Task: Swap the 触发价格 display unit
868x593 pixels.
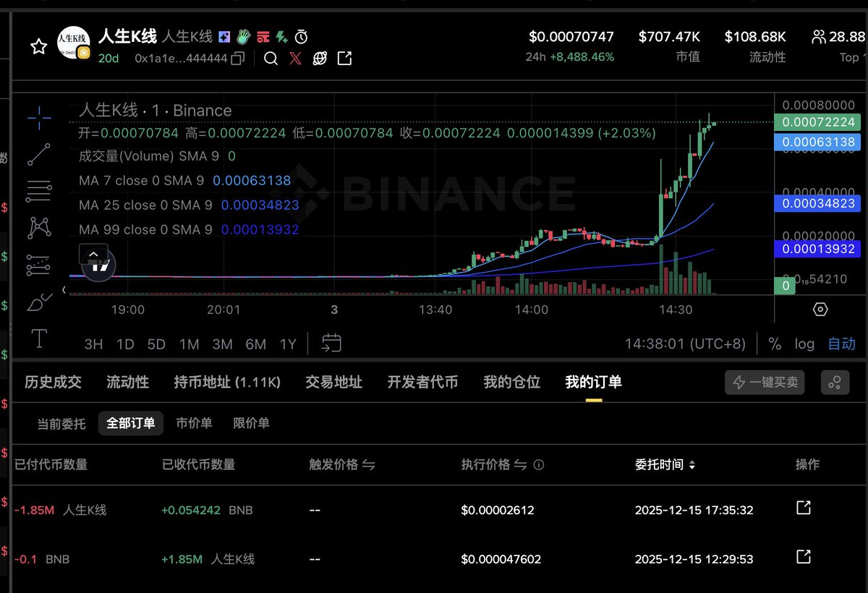Action: click(368, 465)
